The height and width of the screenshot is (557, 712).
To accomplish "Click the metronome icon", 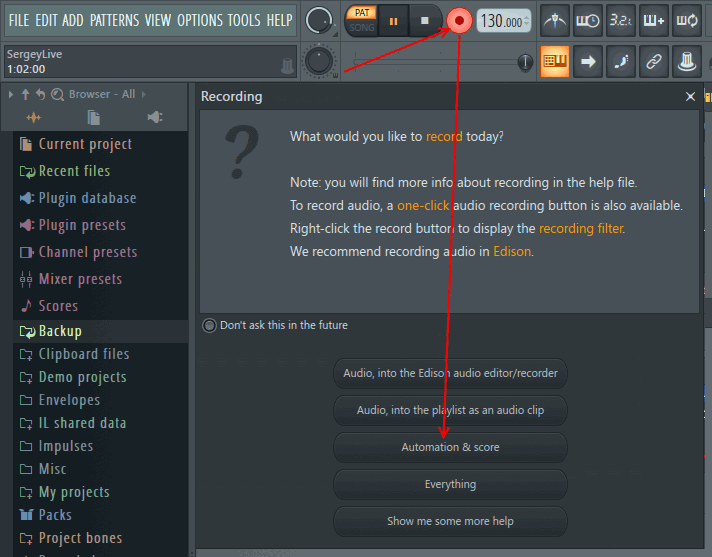I will pos(557,20).
